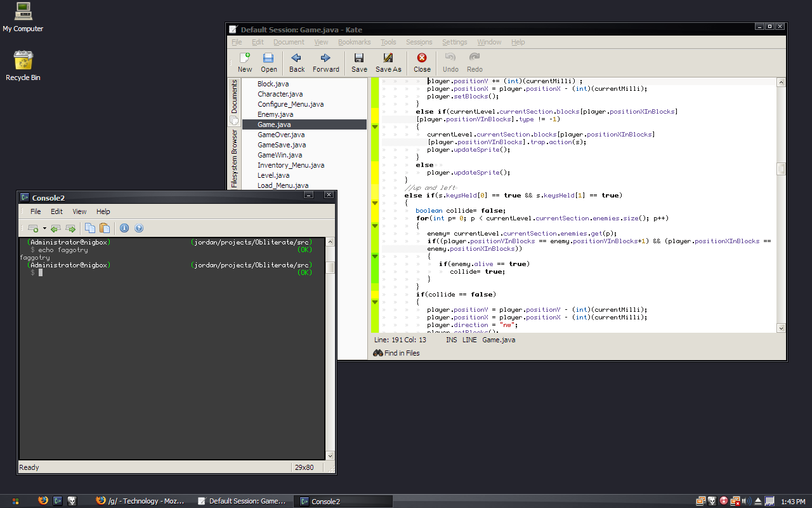Switch to next tab icon in Console2
The image size is (812, 508).
pos(70,229)
